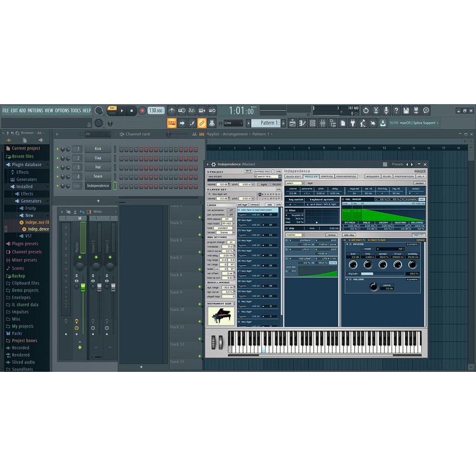Click the tempo field showing 130.000
Image resolution: width=476 pixels, height=476 pixels.
pyautogui.click(x=156, y=111)
